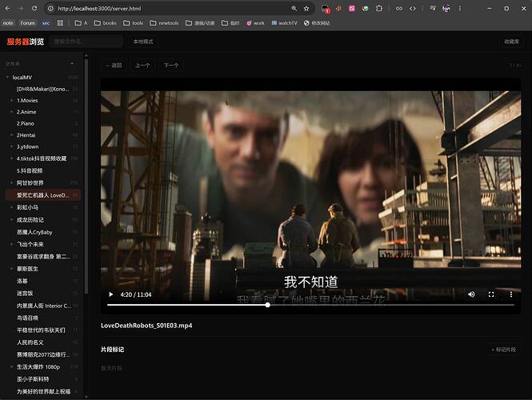Select the 5.抖音视频 folder
The height and width of the screenshot is (400, 532).
pos(43,170)
